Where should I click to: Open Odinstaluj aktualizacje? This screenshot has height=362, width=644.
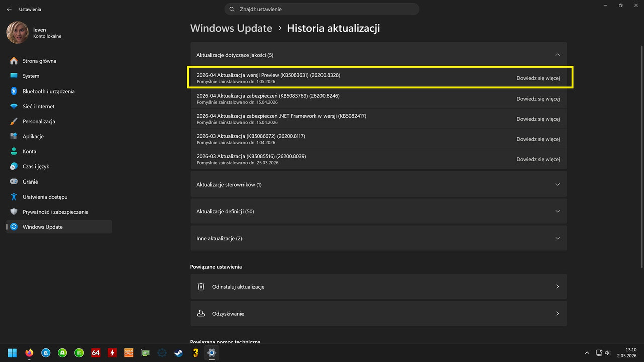click(x=378, y=286)
